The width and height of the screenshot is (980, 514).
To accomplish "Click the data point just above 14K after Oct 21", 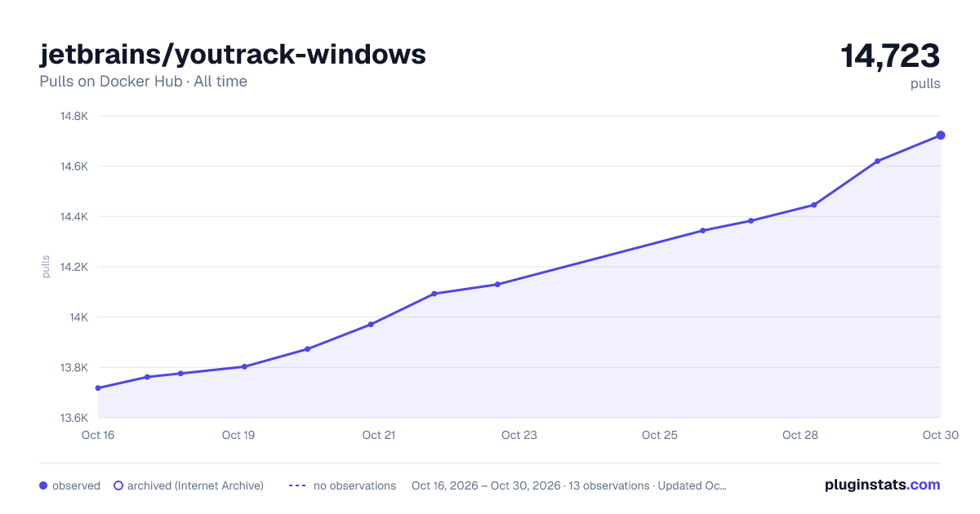I will [x=434, y=294].
